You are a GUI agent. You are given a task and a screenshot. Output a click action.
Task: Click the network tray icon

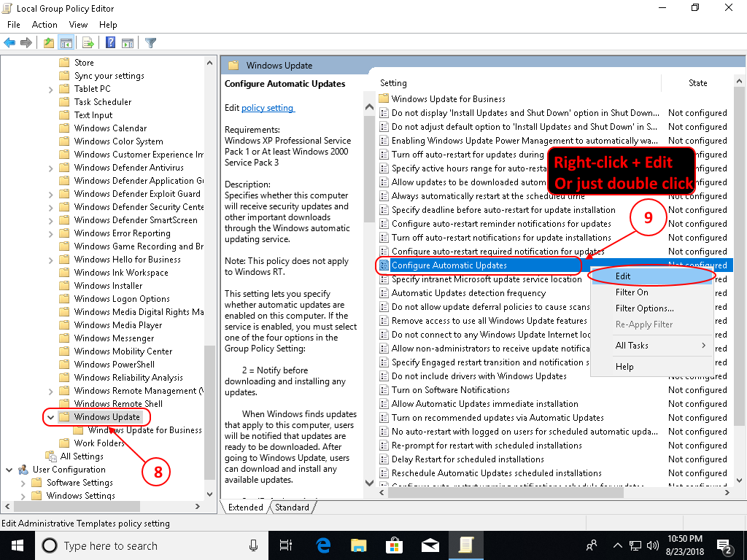click(635, 545)
